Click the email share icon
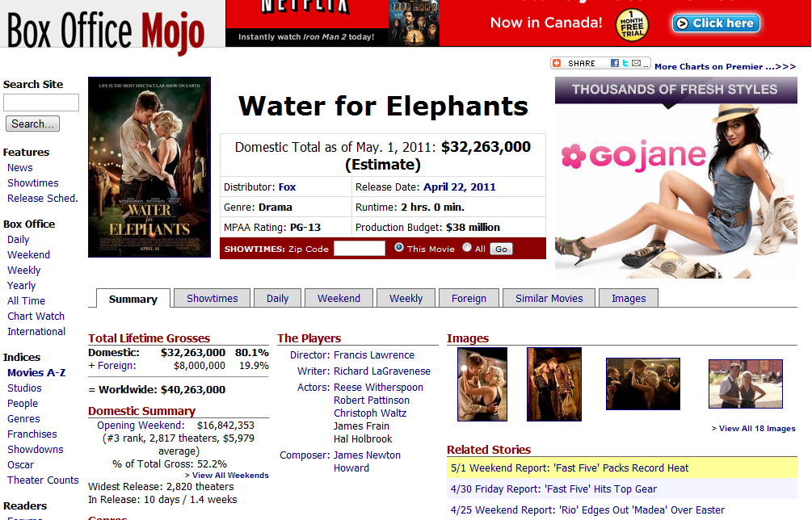This screenshot has height=520, width=812. (637, 63)
